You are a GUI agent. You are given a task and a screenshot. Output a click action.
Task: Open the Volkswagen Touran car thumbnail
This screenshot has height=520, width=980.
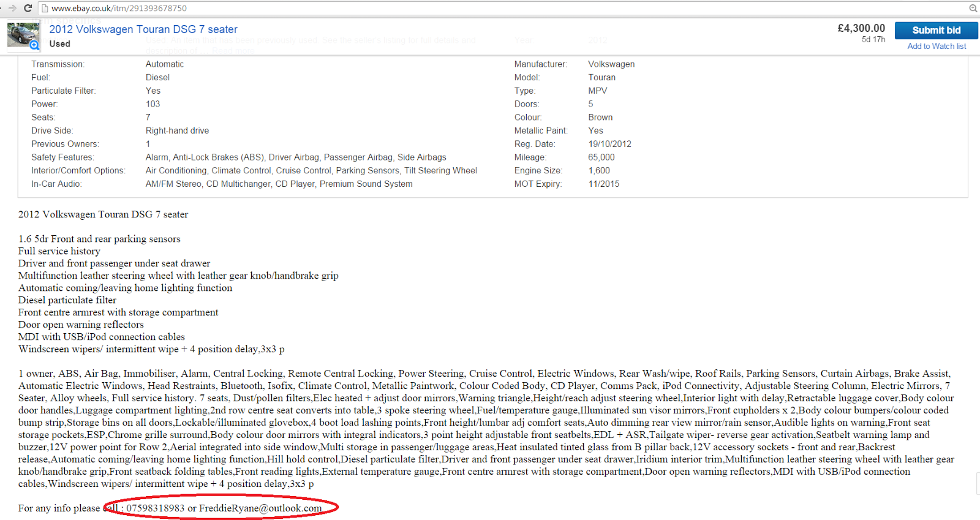(23, 35)
